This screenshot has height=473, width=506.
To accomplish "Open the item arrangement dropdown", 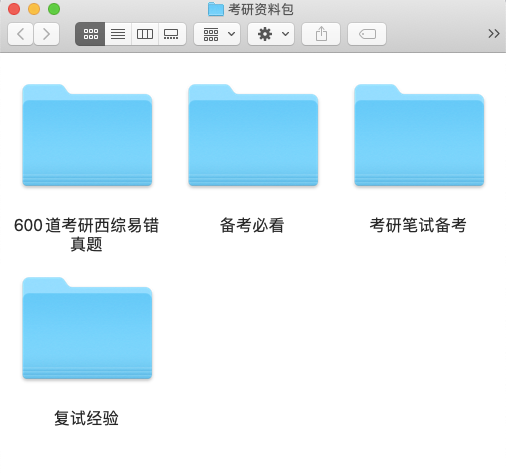I will [217, 34].
